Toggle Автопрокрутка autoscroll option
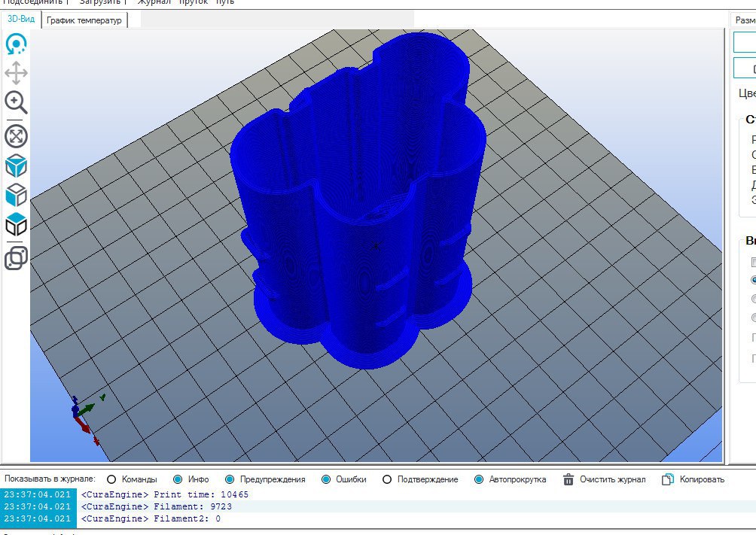 click(479, 479)
